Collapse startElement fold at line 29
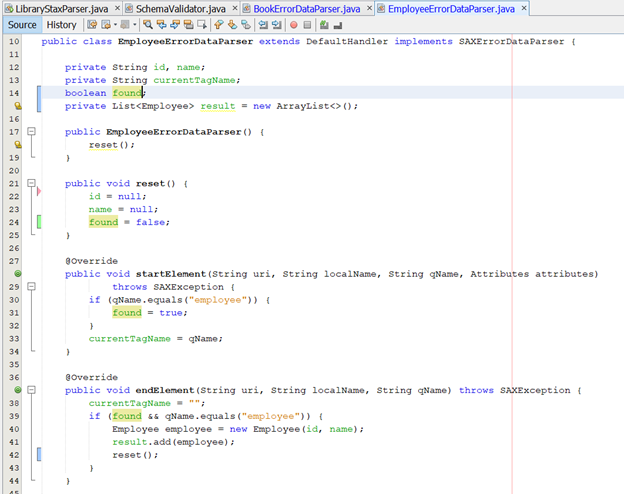 click(x=31, y=287)
